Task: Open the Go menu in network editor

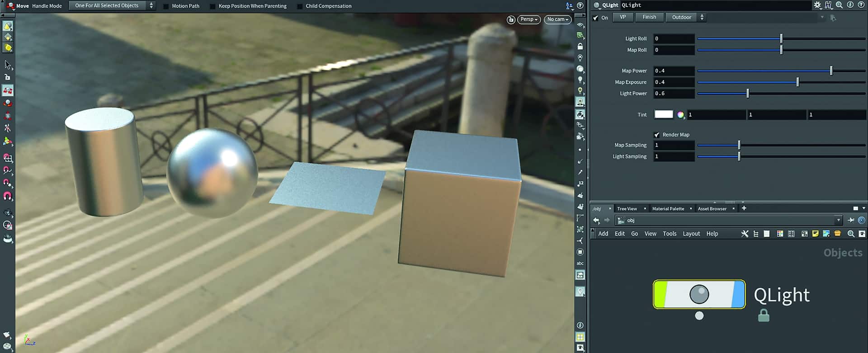Action: [x=634, y=234]
